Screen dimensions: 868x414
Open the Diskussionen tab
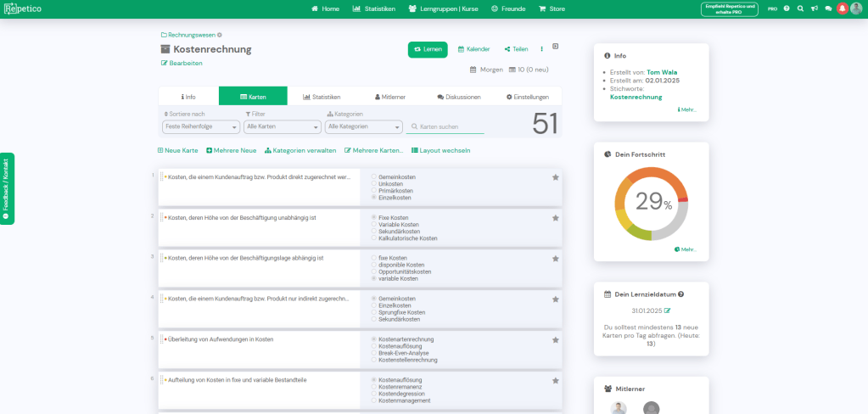(459, 97)
